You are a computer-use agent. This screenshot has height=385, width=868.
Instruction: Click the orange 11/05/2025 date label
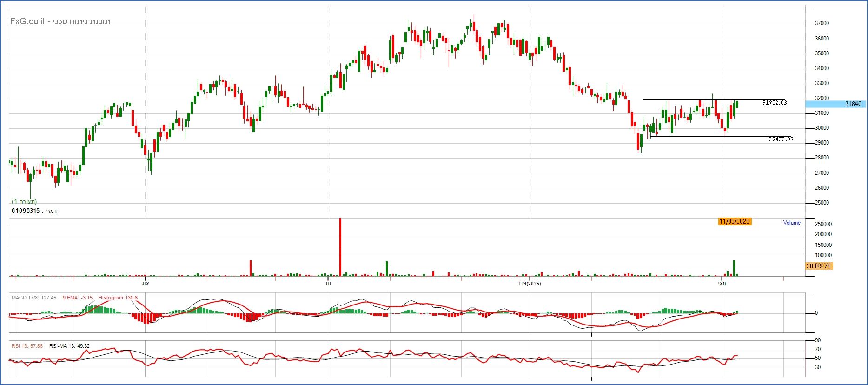tap(734, 221)
